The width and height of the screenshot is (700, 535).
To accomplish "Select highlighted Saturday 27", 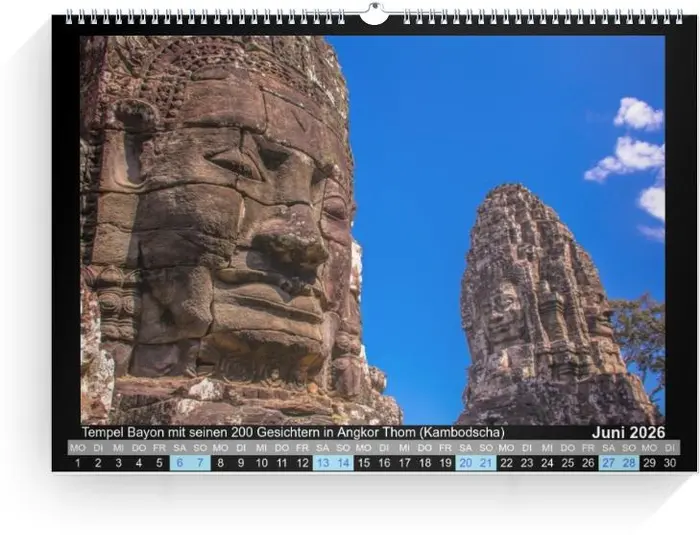I will pyautogui.click(x=608, y=463).
